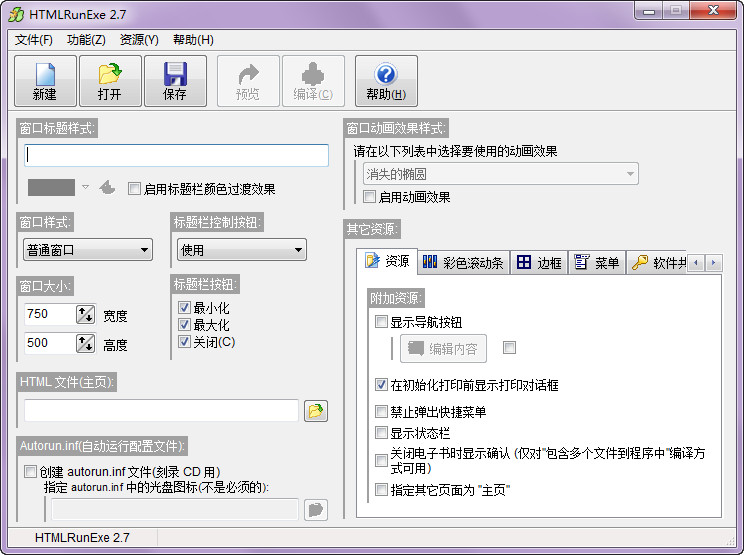Screen dimensions: 744x555
Task: Check 创建 autorun.inf 文件 option
Action: pyautogui.click(x=30, y=472)
